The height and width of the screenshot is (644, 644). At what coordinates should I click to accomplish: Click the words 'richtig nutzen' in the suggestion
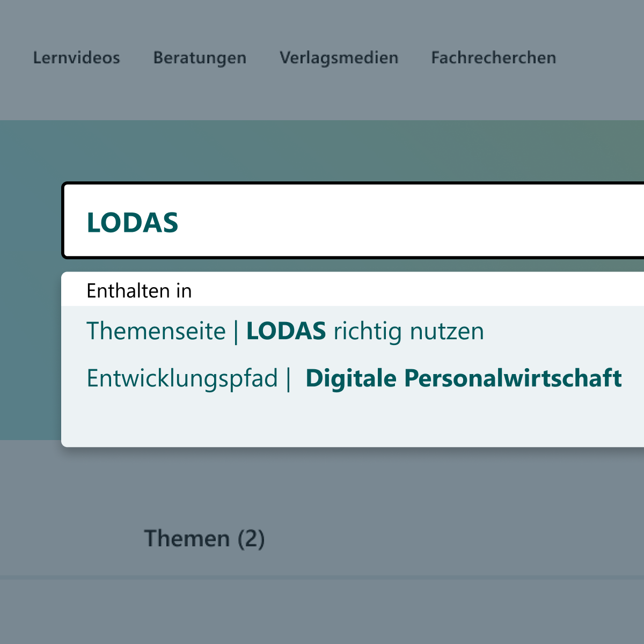tap(408, 331)
